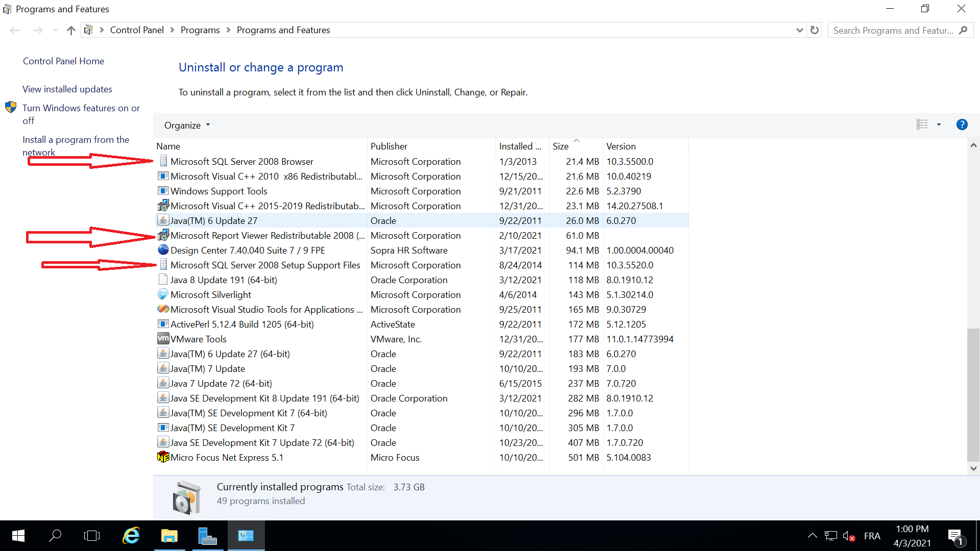Click the refresh button beside address bar

pos(815,30)
